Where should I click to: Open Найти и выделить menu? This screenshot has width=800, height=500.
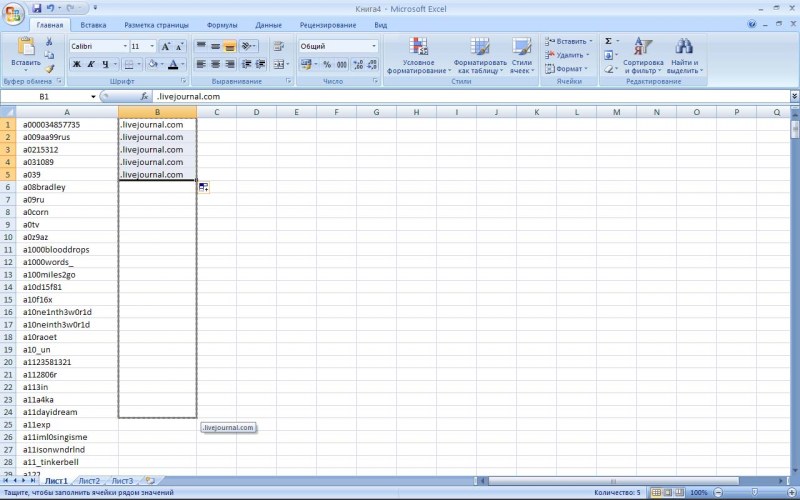coord(685,56)
